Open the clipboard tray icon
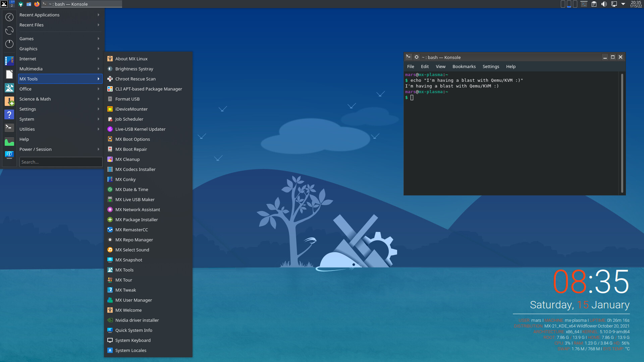Image resolution: width=644 pixels, height=362 pixels. pos(594,4)
